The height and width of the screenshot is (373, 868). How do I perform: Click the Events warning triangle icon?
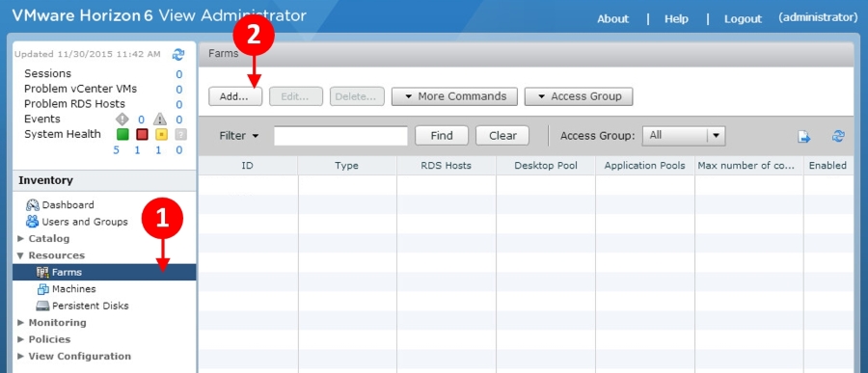(x=160, y=119)
